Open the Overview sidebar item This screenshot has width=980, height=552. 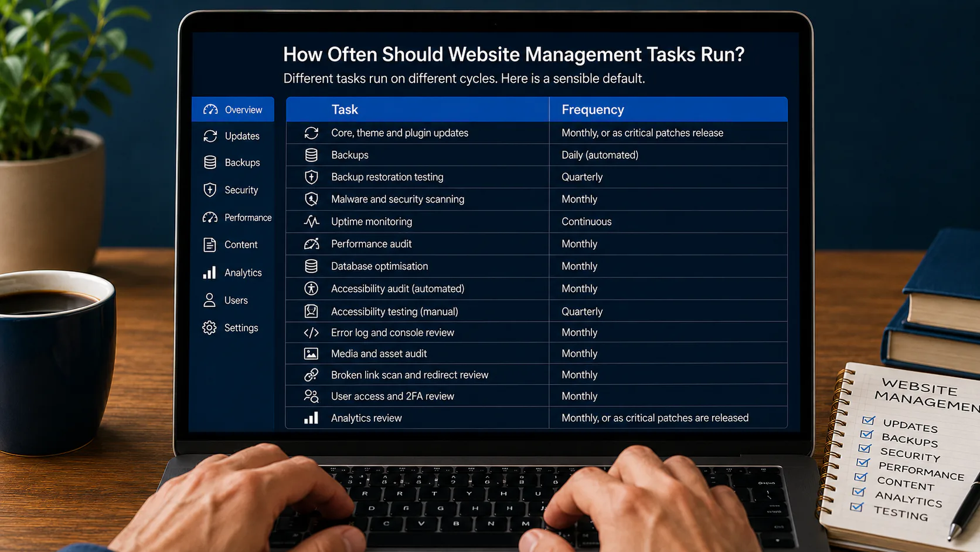(x=233, y=110)
